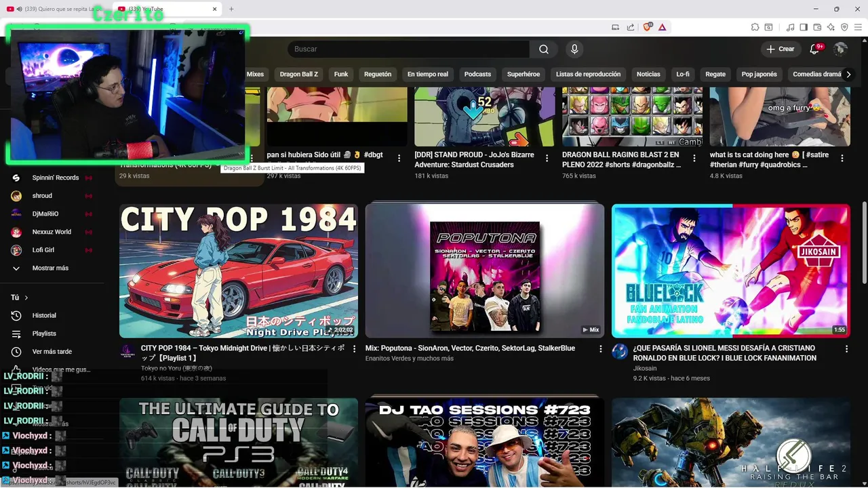The width and height of the screenshot is (868, 488).
Task: Open options menu for Blue Lock fan animation video
Action: [x=846, y=349]
